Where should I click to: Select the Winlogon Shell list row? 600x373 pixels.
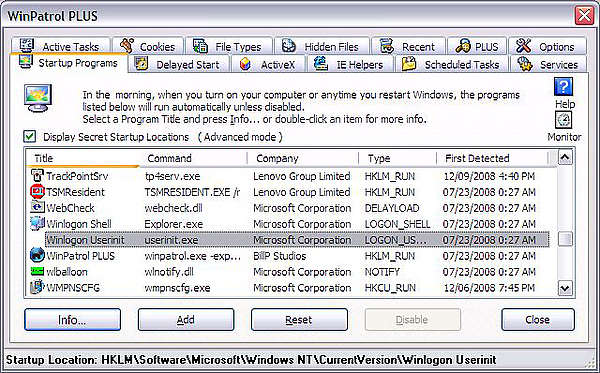tap(288, 224)
